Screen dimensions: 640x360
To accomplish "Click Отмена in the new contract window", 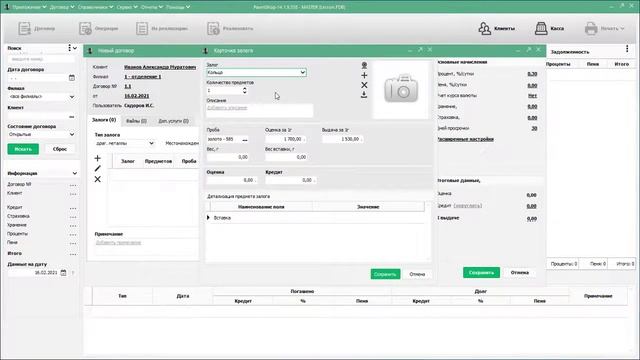I will pos(520,272).
